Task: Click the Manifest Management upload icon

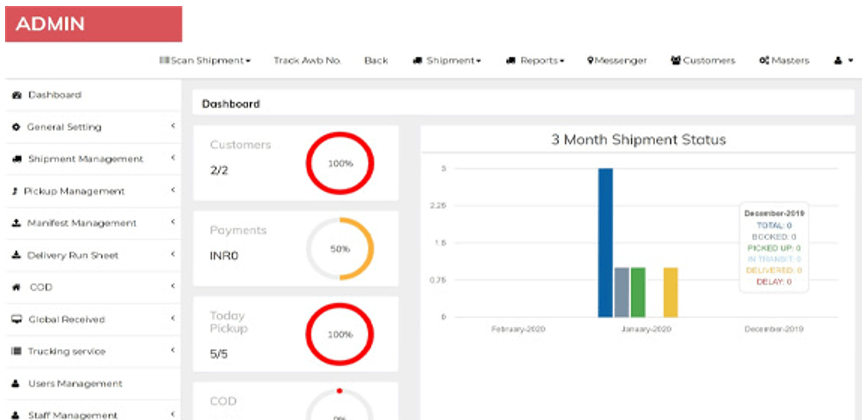Action: (x=16, y=223)
